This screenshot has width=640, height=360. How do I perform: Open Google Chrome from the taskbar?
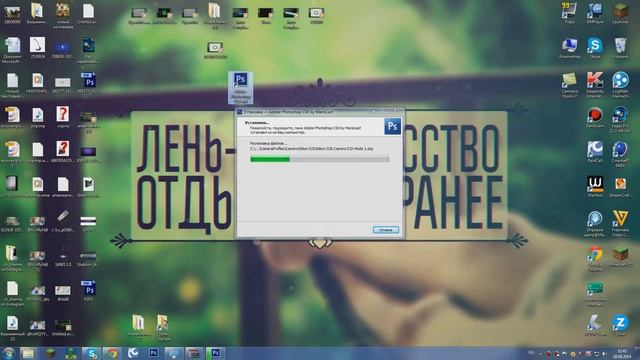tap(112, 353)
